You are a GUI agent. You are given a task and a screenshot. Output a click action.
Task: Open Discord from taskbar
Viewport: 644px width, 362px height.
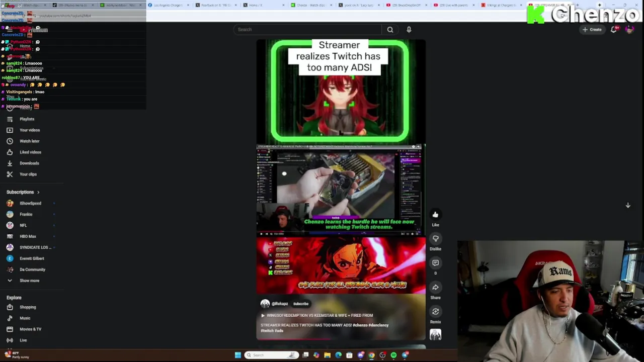[360, 355]
